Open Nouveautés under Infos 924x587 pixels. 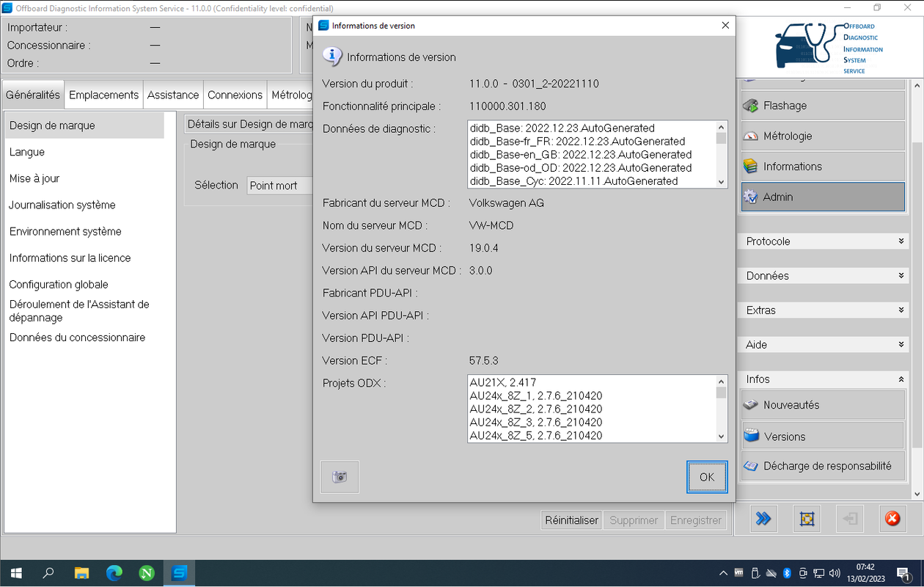pyautogui.click(x=823, y=405)
